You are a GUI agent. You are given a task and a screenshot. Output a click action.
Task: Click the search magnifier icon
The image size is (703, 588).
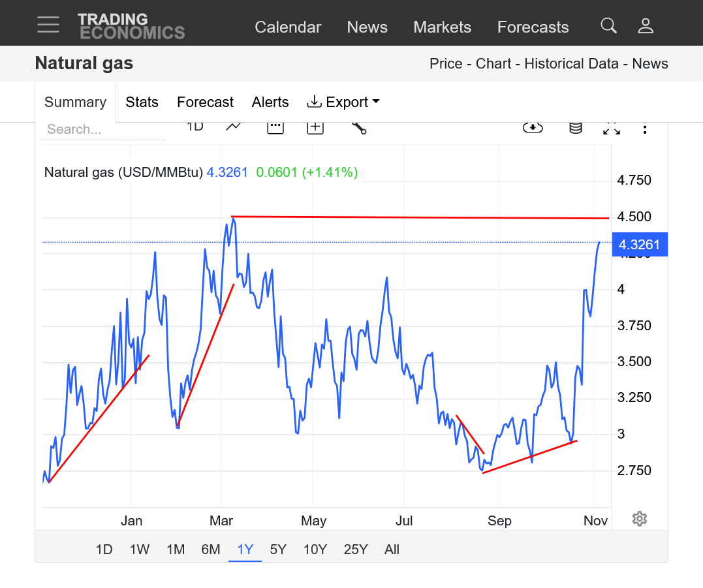[608, 25]
